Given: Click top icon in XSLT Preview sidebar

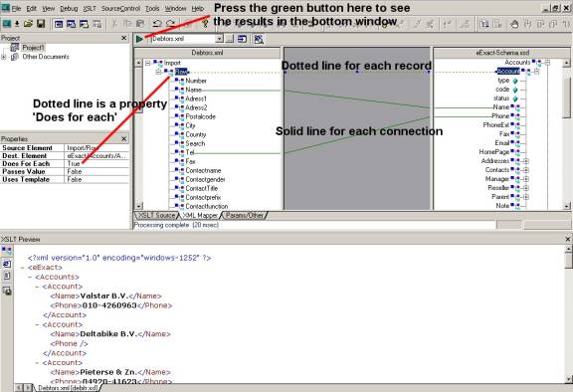Looking at the screenshot, I should coord(7,251).
